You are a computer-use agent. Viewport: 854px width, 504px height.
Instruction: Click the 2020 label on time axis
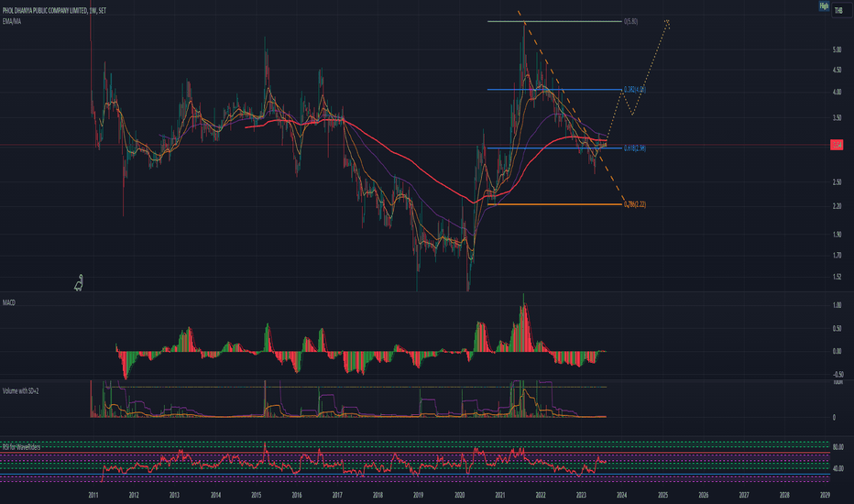[459, 495]
